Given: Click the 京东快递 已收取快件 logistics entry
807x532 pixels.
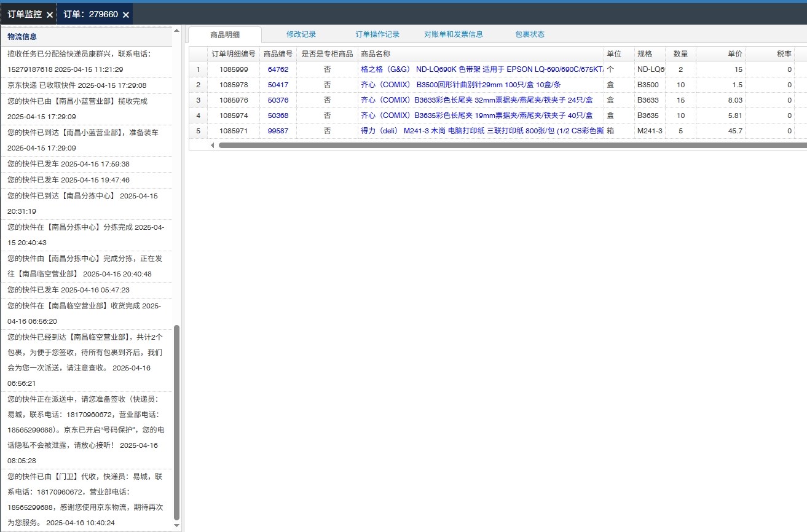Looking at the screenshot, I should pyautogui.click(x=86, y=85).
